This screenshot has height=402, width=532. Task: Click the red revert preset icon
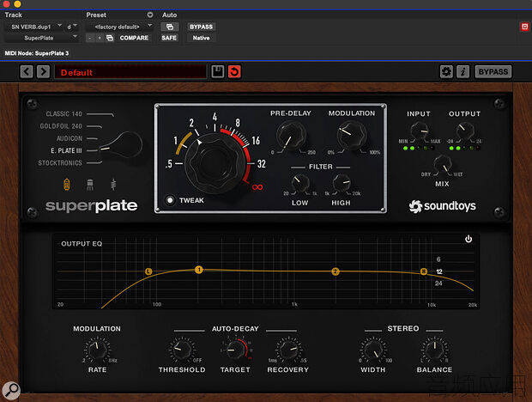(x=234, y=71)
